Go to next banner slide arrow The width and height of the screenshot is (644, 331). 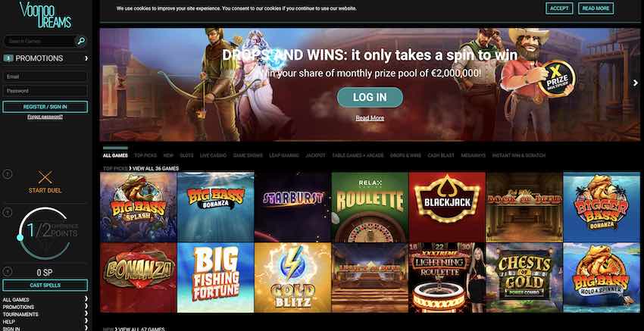click(636, 83)
